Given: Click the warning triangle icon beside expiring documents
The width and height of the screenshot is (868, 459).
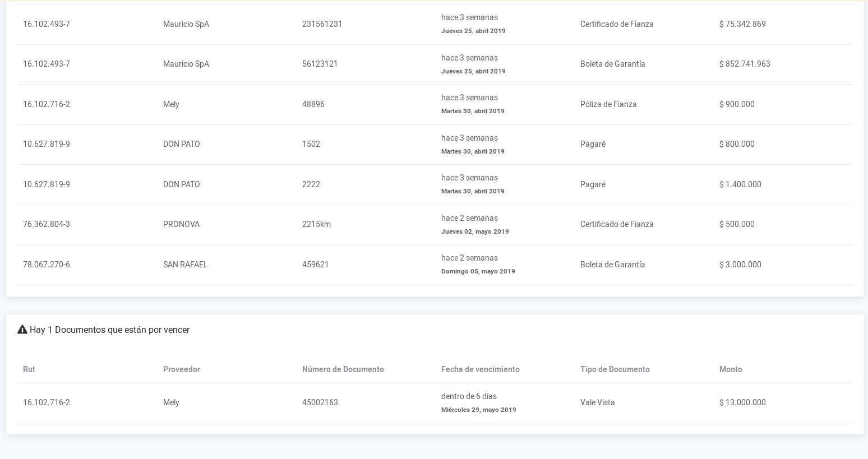Looking at the screenshot, I should click(22, 330).
